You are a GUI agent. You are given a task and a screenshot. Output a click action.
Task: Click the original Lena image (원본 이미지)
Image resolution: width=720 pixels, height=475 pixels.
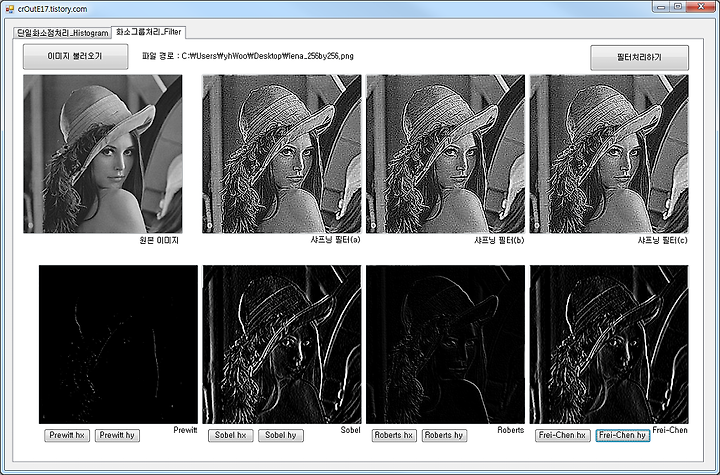click(103, 154)
